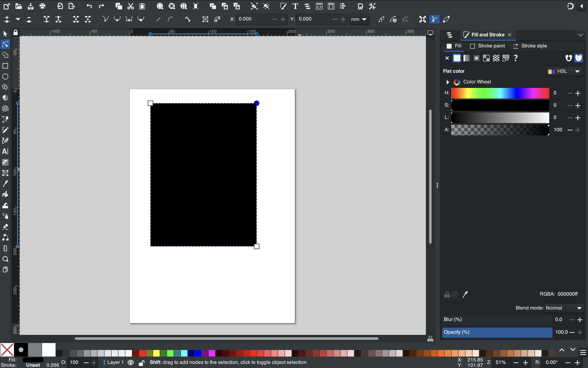
Task: Select the Eraser tool
Action: [x=5, y=227]
